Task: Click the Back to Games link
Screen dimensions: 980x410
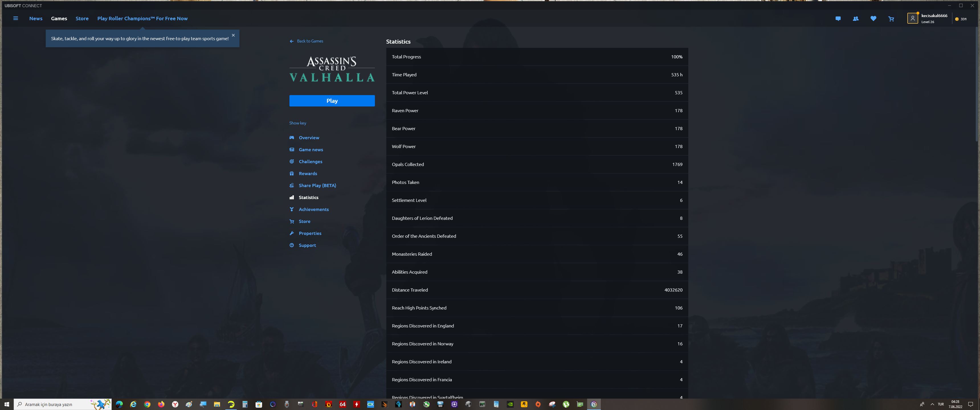Action: click(x=310, y=41)
